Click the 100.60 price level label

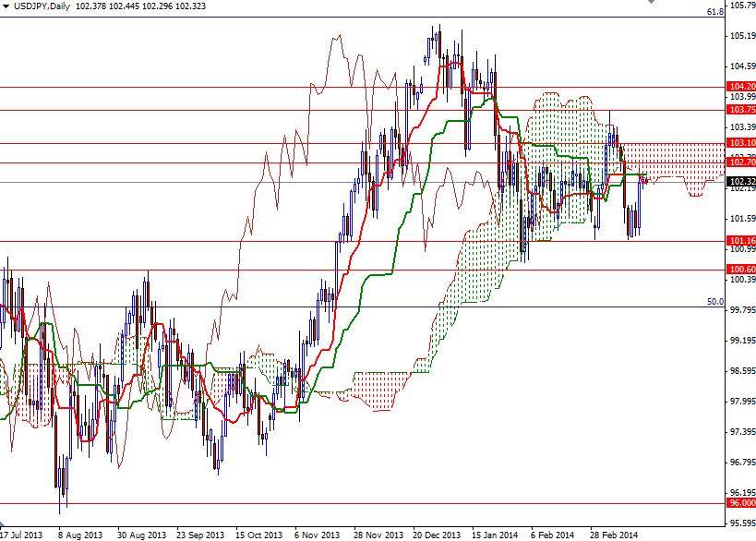click(739, 268)
